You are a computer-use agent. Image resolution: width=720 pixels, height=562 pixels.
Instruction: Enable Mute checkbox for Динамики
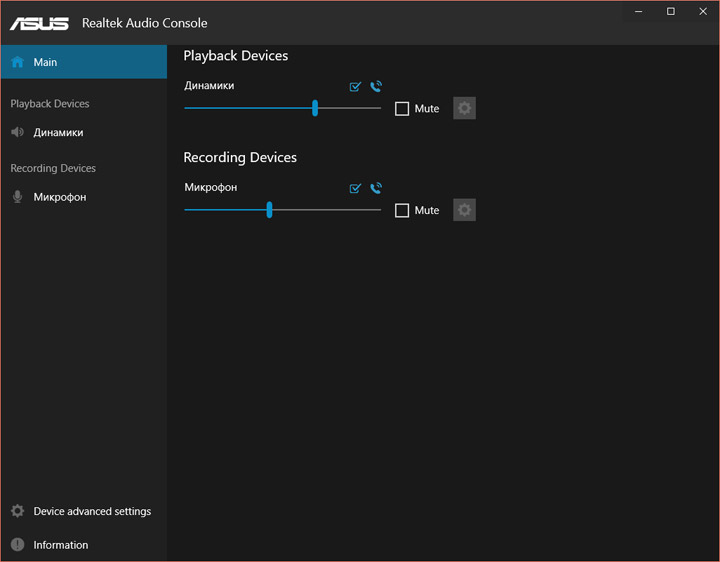pos(402,109)
